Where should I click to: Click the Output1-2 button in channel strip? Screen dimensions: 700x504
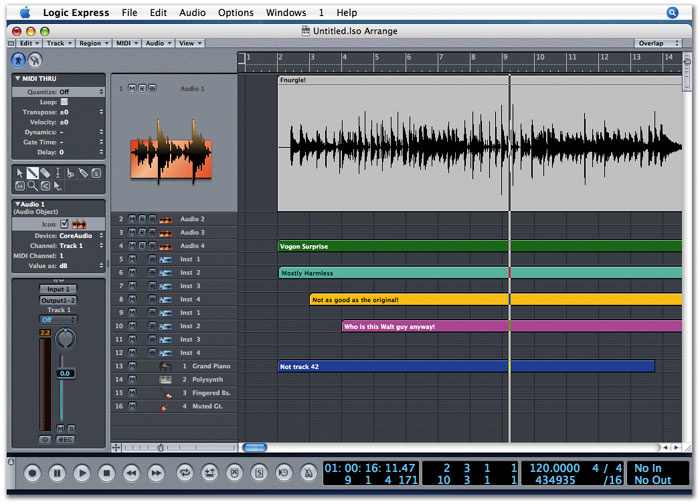coord(58,300)
